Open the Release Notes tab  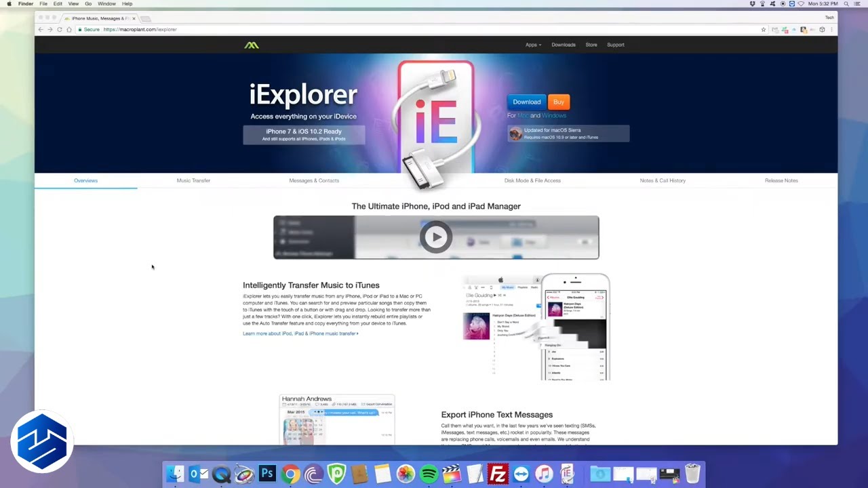781,180
